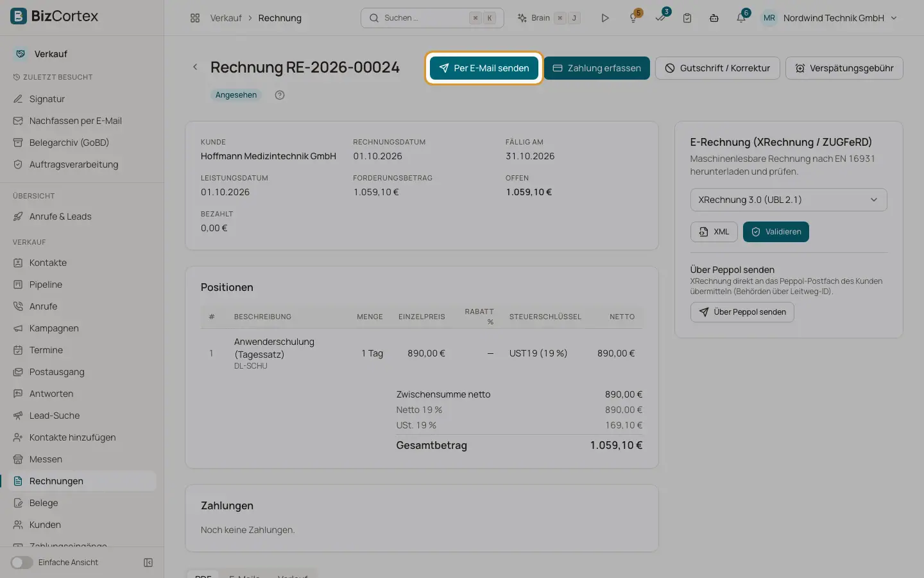This screenshot has height=578, width=924.
Task: Open the lightbulb tips icon with badge 5
Action: (x=634, y=17)
